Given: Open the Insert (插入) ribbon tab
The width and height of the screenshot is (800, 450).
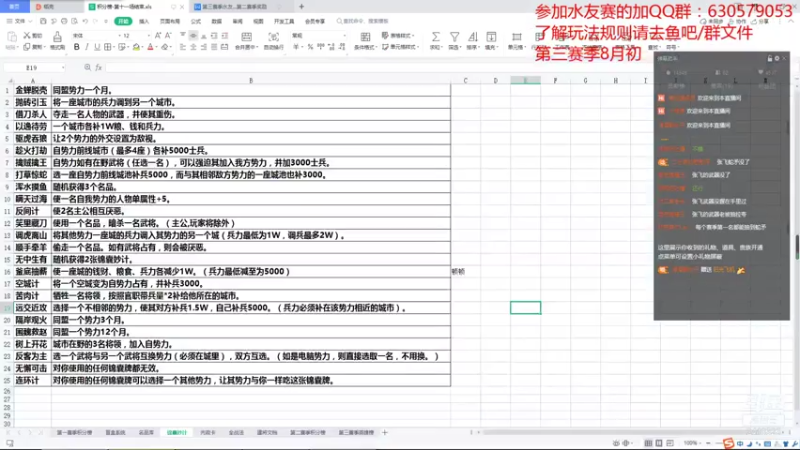Looking at the screenshot, I should [144, 21].
